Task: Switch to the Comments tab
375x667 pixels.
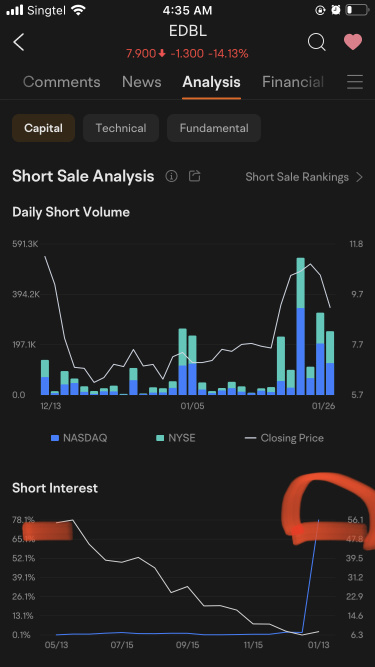Action: coord(62,82)
